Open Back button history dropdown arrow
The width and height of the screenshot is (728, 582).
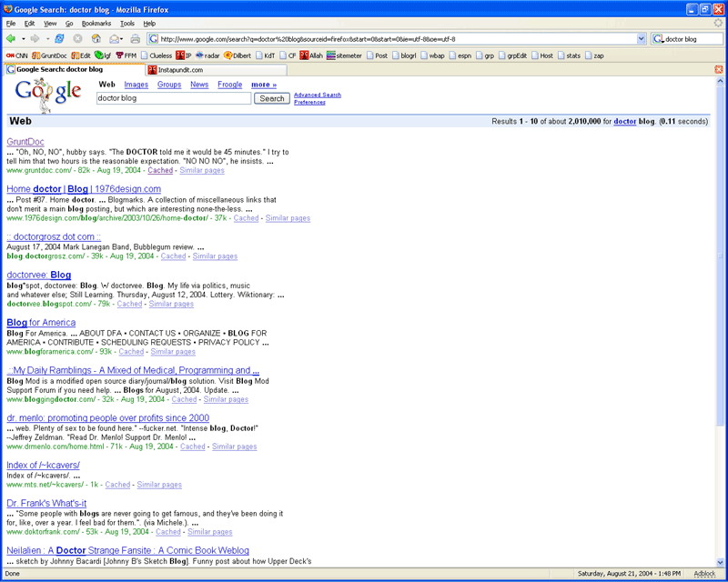click(x=24, y=39)
